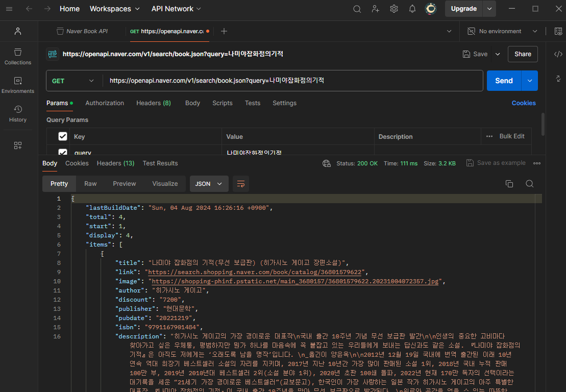
Task: Go back with the left arrow
Action: point(29,9)
